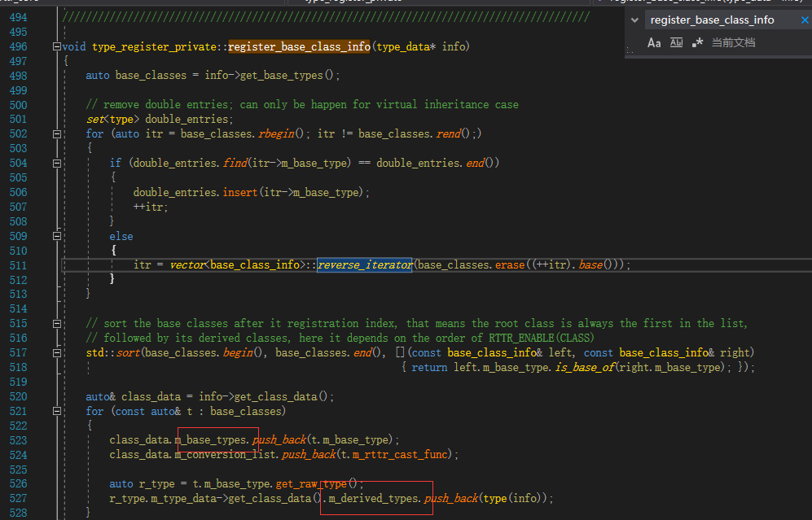Viewport: 812px width, 520px height.
Task: Collapse the for loop at line 502
Action: pos(55,133)
